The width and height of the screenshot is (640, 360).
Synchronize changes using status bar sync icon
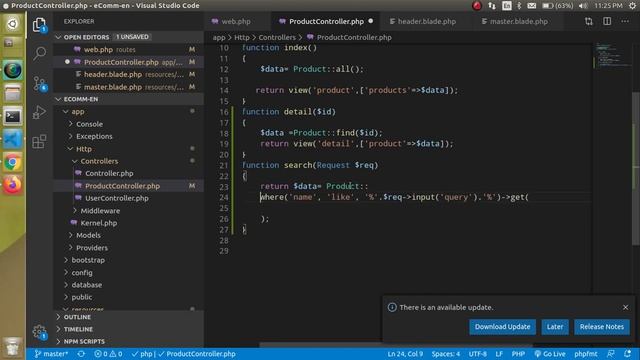pos(81,354)
